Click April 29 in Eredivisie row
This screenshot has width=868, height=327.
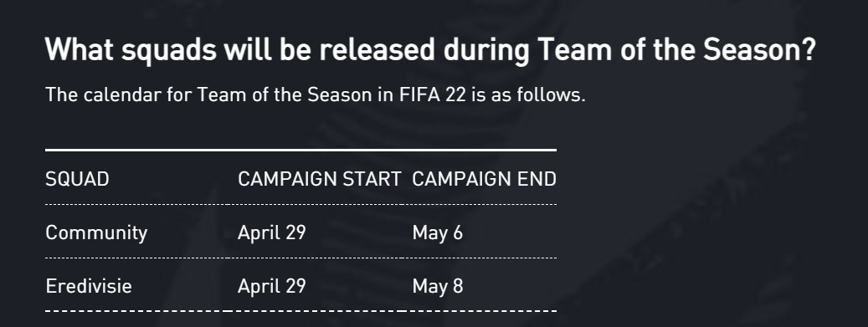point(272,286)
